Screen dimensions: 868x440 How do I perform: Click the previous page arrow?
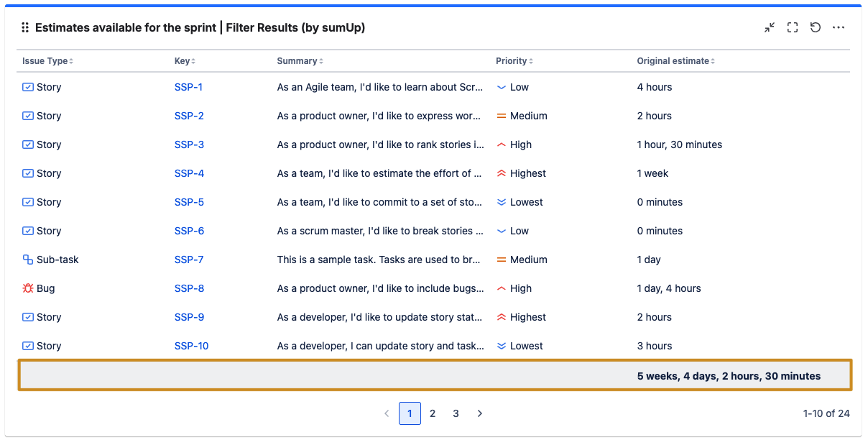click(x=387, y=413)
